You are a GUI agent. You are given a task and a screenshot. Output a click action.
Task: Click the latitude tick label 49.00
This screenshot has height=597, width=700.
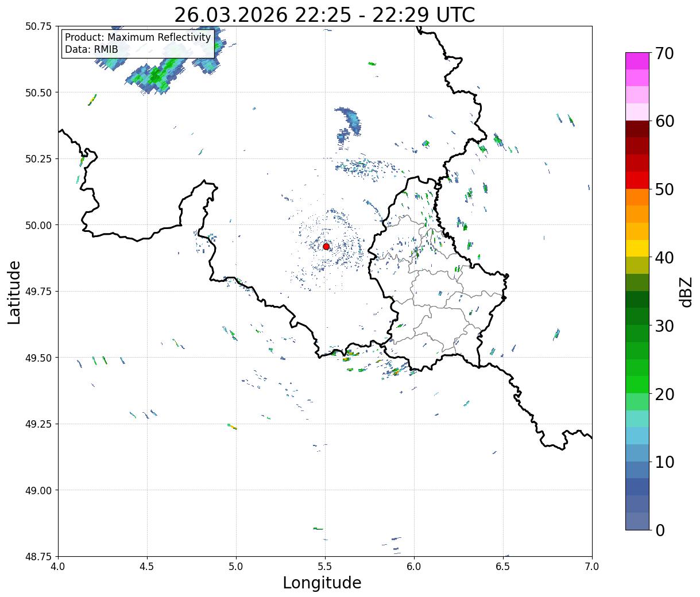38,490
